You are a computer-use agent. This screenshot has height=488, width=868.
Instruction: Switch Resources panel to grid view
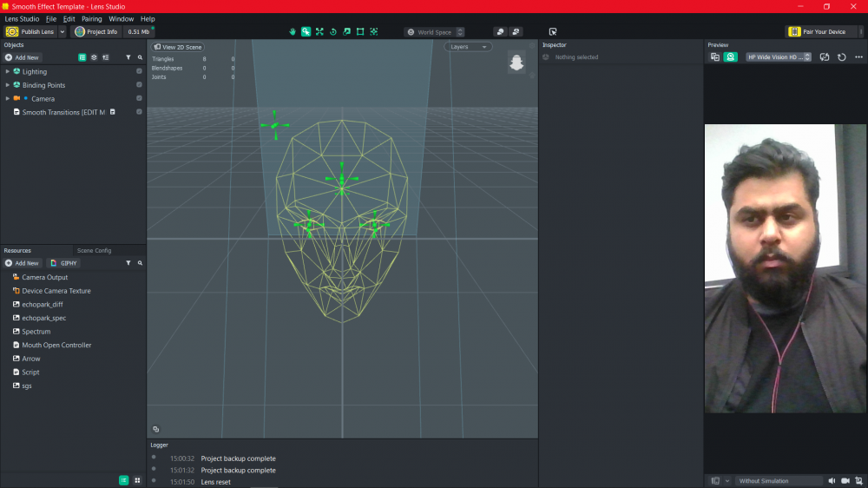tap(137, 480)
